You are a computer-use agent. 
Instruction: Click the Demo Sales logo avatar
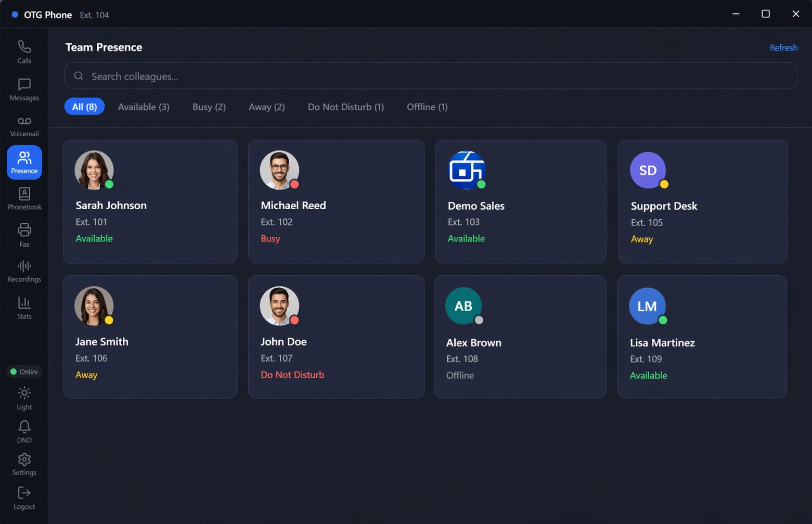(467, 170)
